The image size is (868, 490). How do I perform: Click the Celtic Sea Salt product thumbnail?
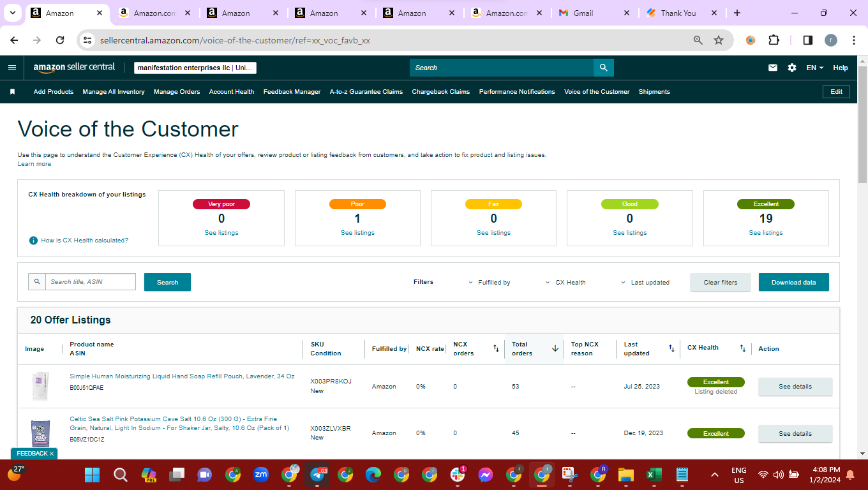[x=40, y=433]
